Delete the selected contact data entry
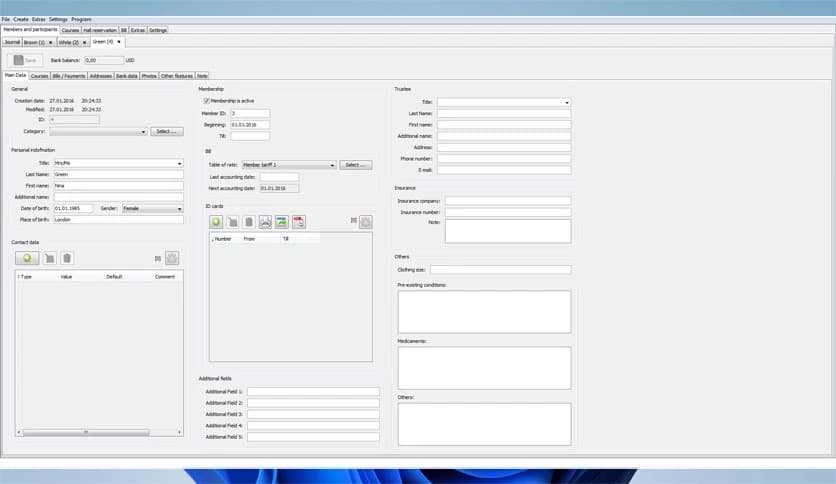Viewport: 836px width, 484px height. tap(67, 259)
